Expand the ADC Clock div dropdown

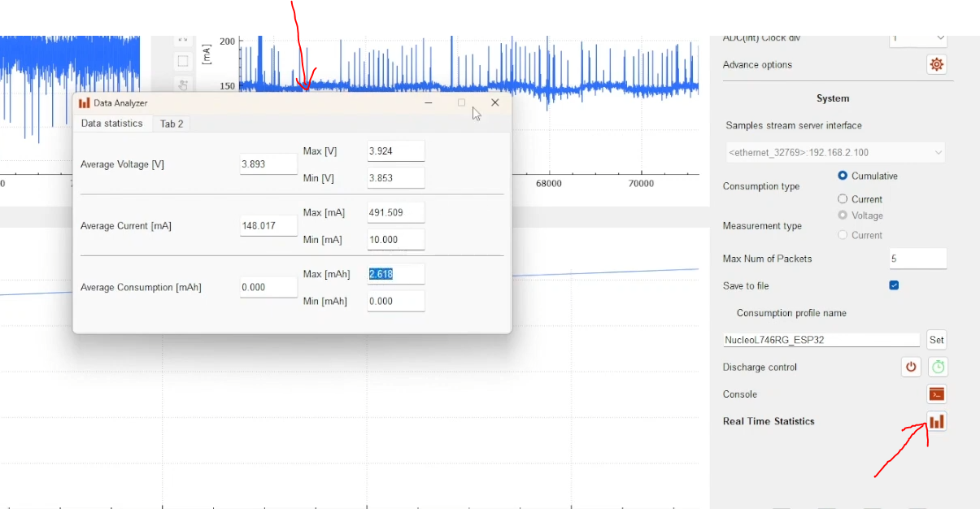click(919, 38)
